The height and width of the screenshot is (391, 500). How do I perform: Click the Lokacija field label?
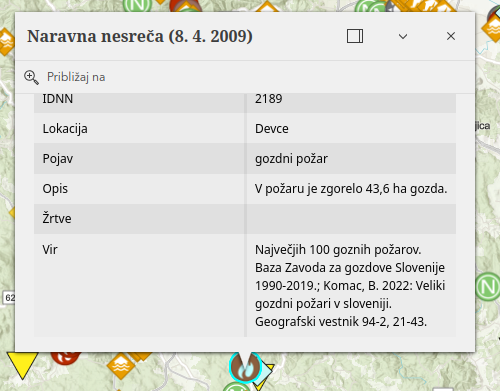[x=65, y=129]
